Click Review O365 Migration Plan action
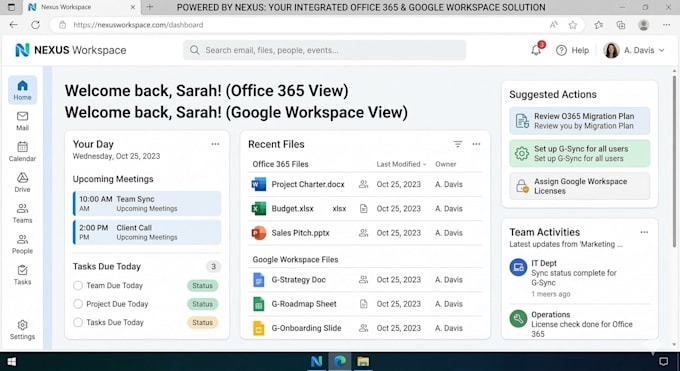Image resolution: width=680 pixels, height=371 pixels. coord(579,121)
